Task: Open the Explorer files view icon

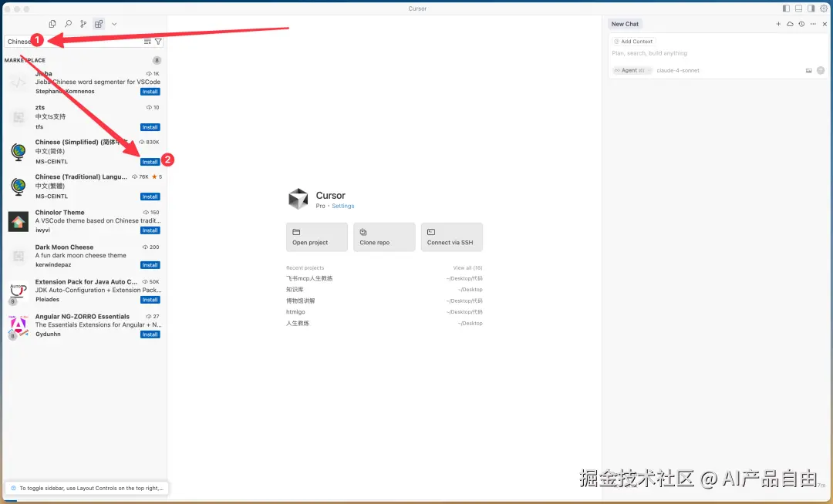Action: [52, 24]
